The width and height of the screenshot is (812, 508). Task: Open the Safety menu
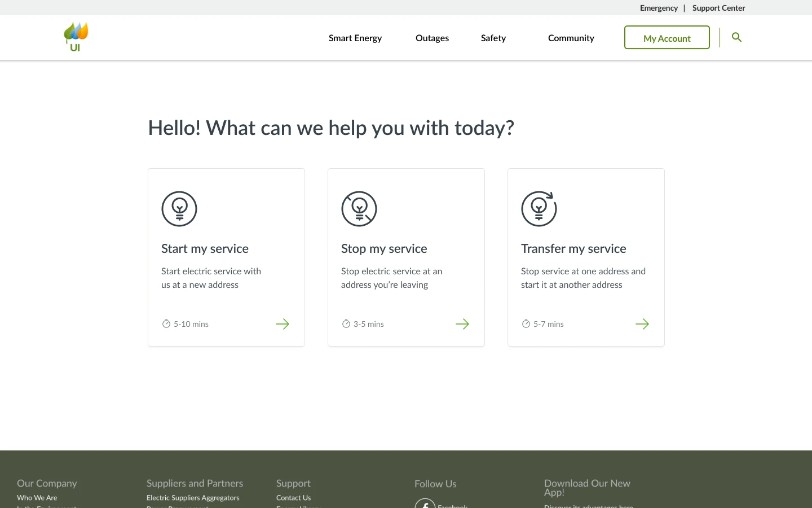click(x=493, y=38)
